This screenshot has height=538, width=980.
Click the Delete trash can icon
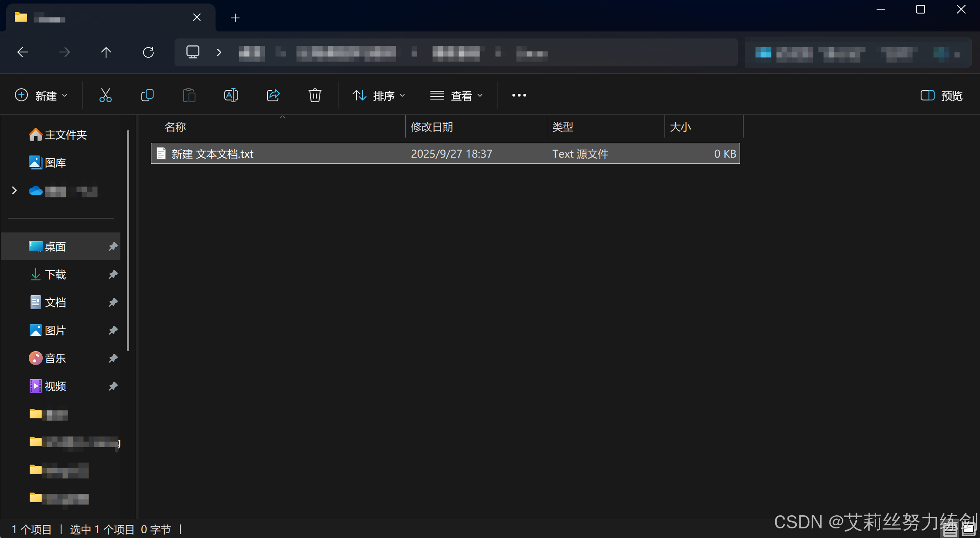(x=315, y=95)
